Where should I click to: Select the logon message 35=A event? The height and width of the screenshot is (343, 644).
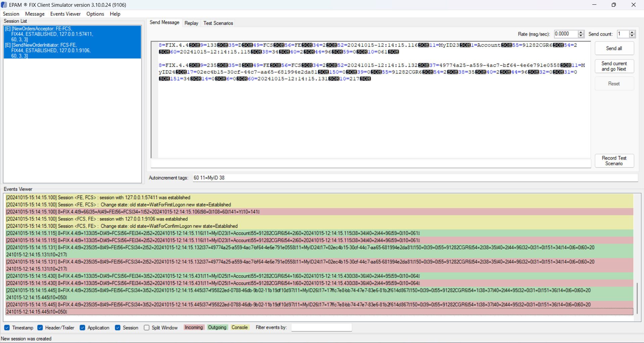point(319,212)
